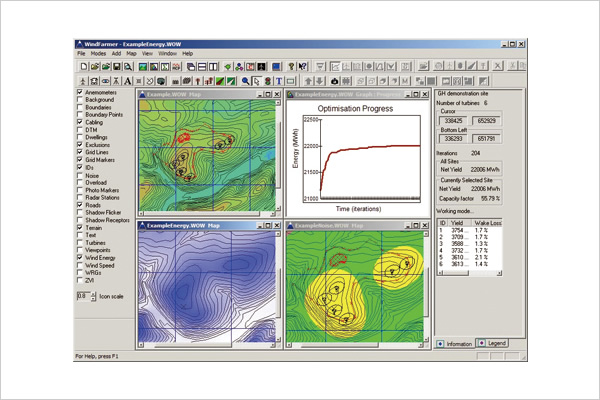
Task: Enable the Noise layer checkbox
Action: (80, 175)
